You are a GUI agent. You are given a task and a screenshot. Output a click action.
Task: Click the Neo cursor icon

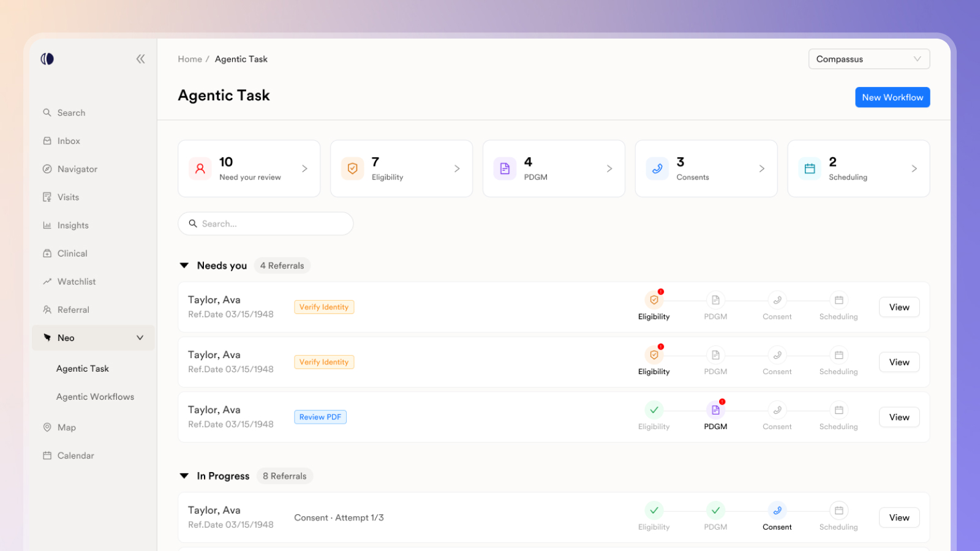point(47,338)
